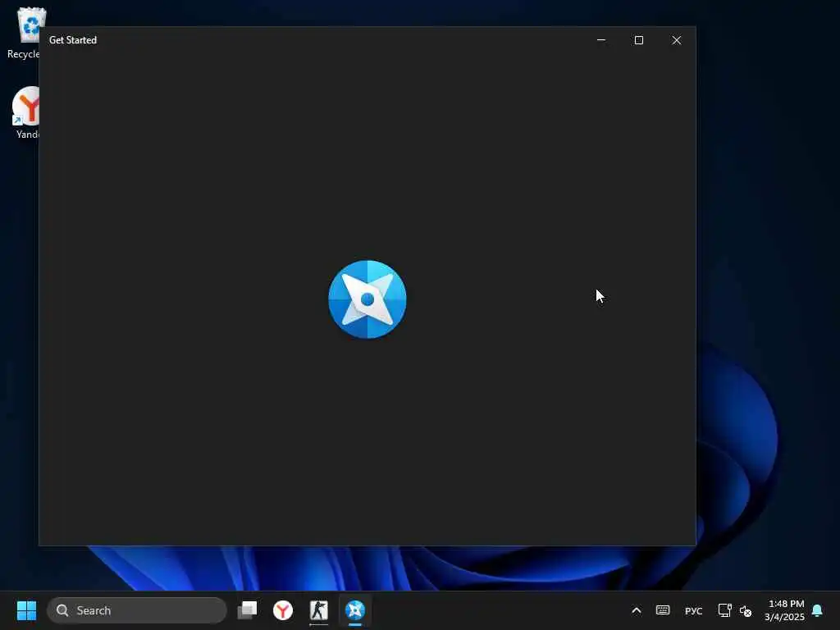The width and height of the screenshot is (840, 630).
Task: Maximize the Get Started window
Action: point(638,40)
